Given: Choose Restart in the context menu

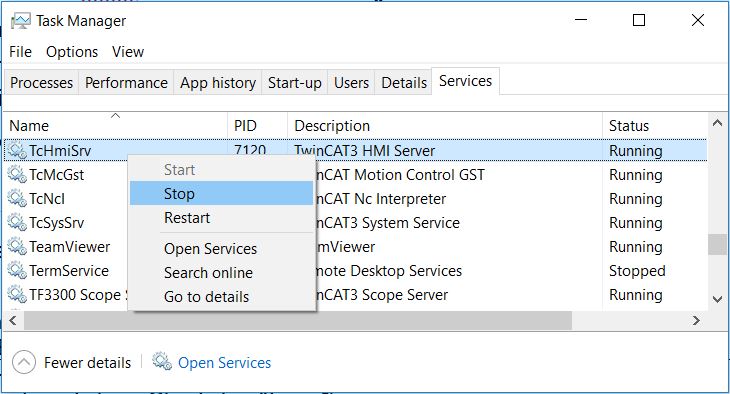Looking at the screenshot, I should pos(222,217).
